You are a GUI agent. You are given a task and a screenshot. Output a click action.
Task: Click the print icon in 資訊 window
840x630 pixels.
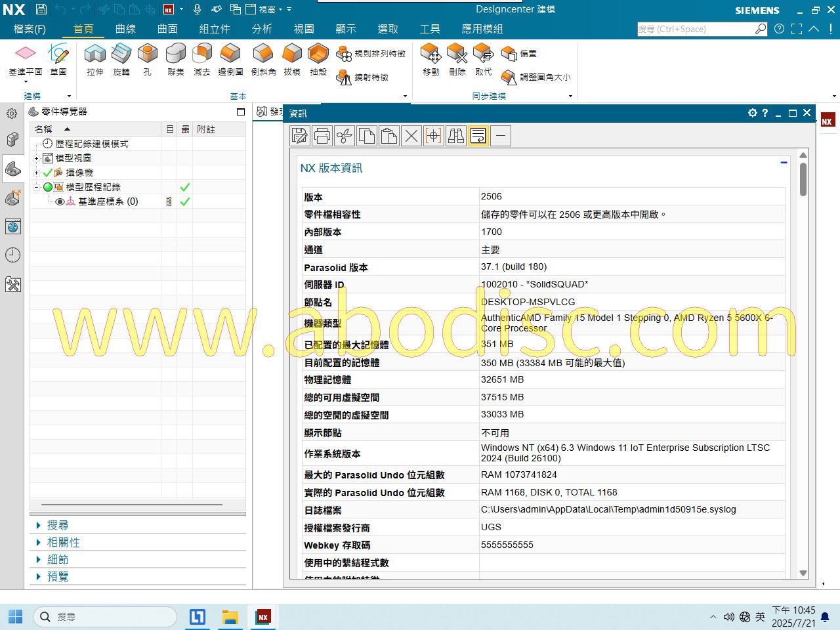322,136
